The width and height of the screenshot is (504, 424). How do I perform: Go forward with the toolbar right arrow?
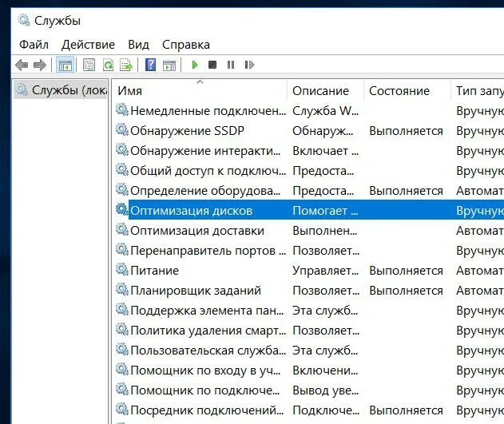pyautogui.click(x=40, y=65)
